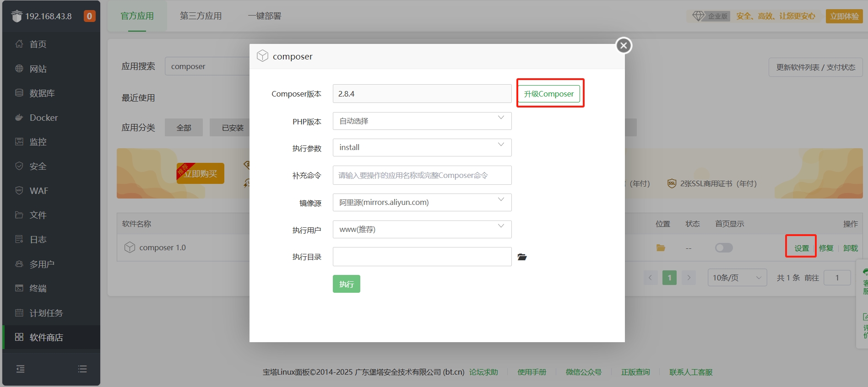
Task: Open the 执行参数 install dropdown
Action: click(422, 148)
